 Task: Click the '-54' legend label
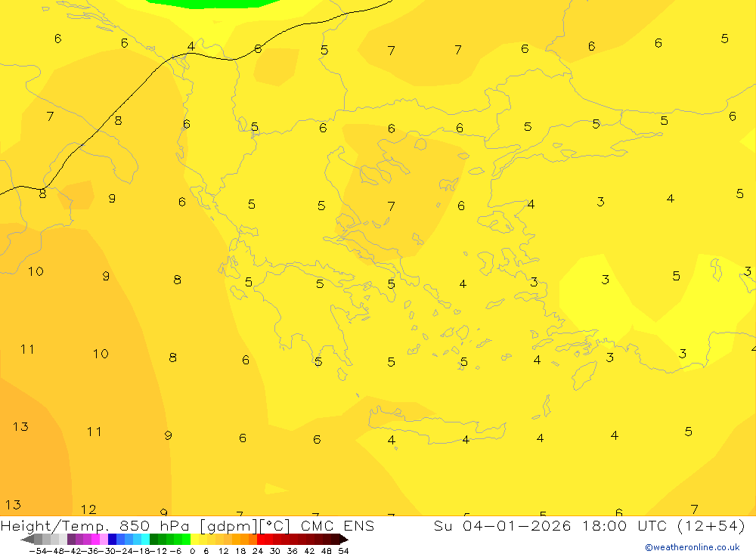pos(38,551)
